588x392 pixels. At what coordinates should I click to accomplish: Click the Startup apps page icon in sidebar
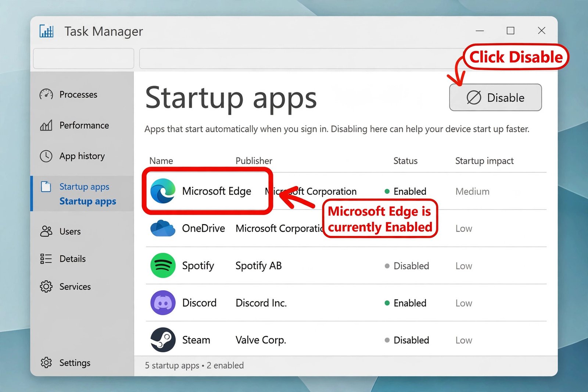point(46,187)
